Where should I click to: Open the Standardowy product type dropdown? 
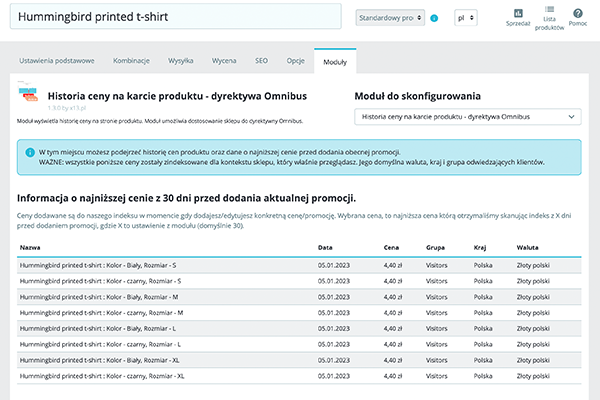point(390,18)
